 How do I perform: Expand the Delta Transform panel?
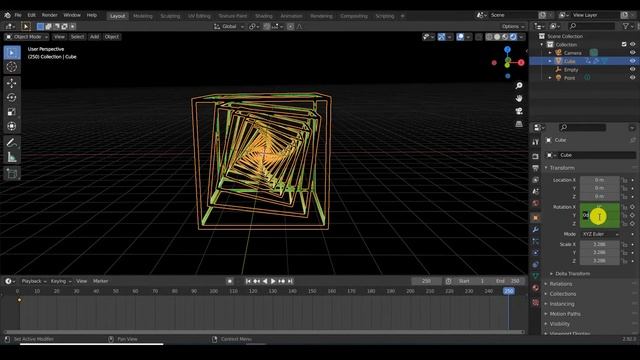tap(572, 273)
